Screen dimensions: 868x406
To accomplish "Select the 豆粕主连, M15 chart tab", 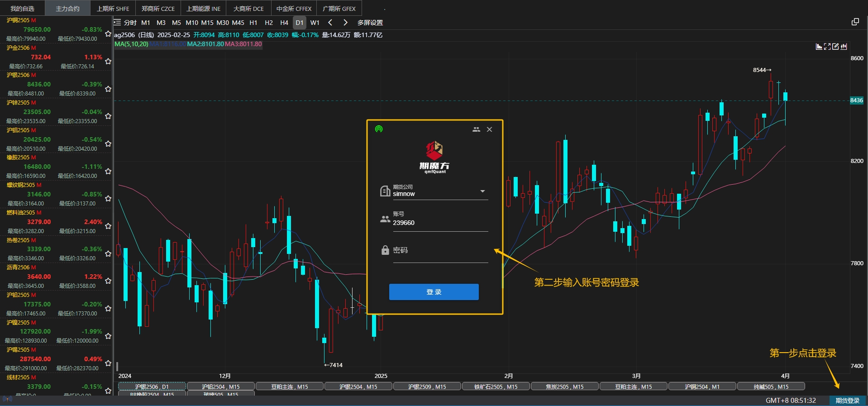I will [x=289, y=387].
